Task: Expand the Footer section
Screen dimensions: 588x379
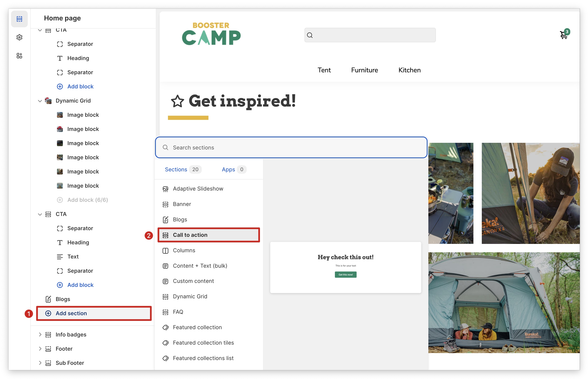Action: [x=40, y=349]
